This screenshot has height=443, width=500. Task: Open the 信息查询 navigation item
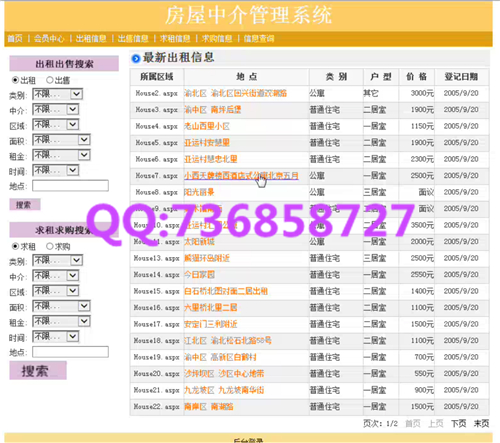click(259, 39)
